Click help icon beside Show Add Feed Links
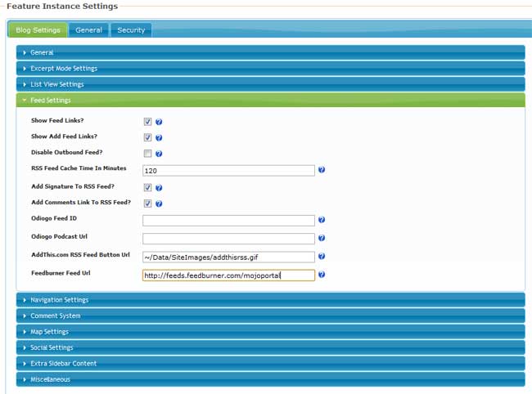This screenshot has width=532, height=394. click(159, 138)
